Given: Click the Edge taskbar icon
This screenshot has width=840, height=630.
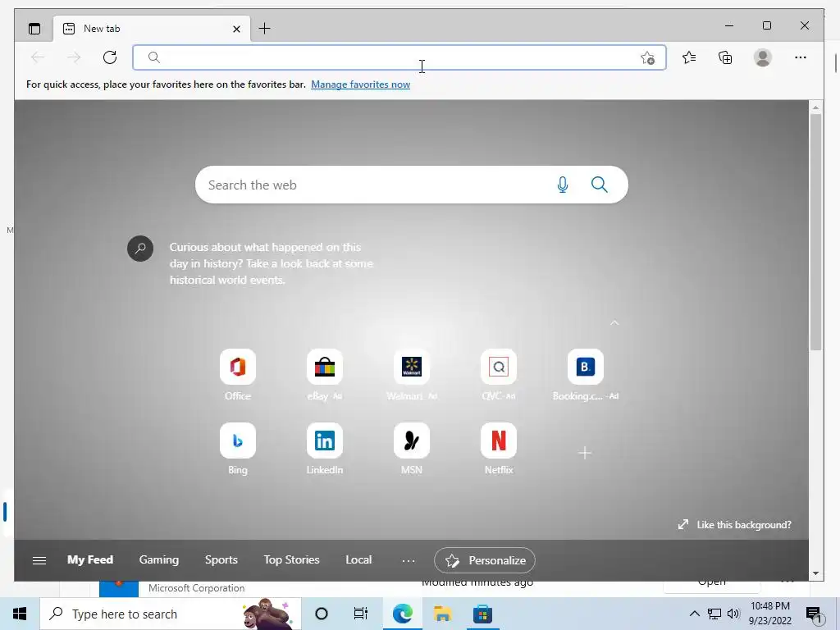Looking at the screenshot, I should (x=402, y=614).
